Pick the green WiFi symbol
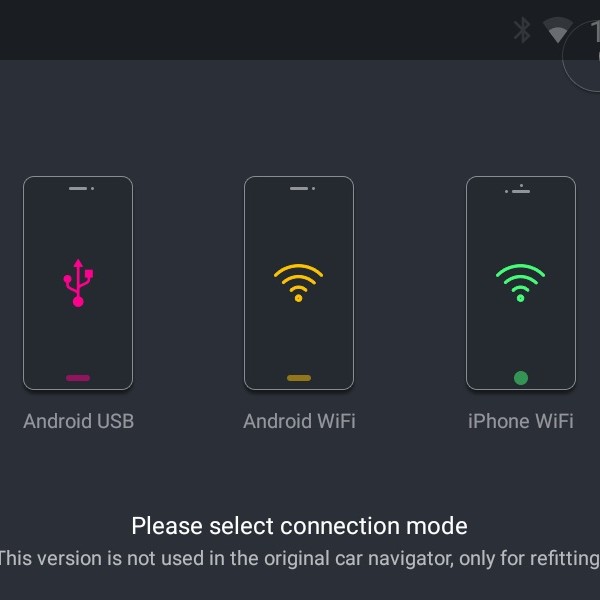600x600 pixels. pyautogui.click(x=521, y=282)
